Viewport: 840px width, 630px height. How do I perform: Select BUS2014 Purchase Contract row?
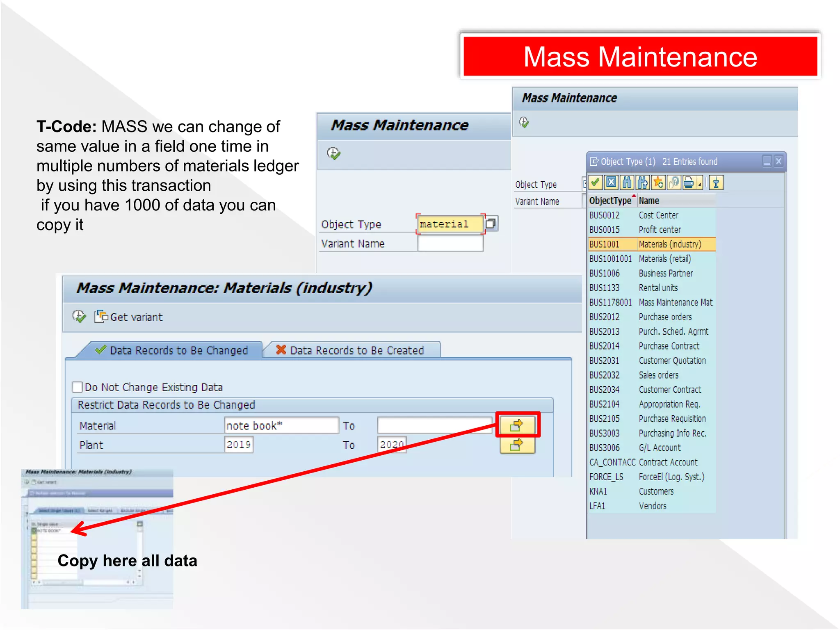point(652,346)
